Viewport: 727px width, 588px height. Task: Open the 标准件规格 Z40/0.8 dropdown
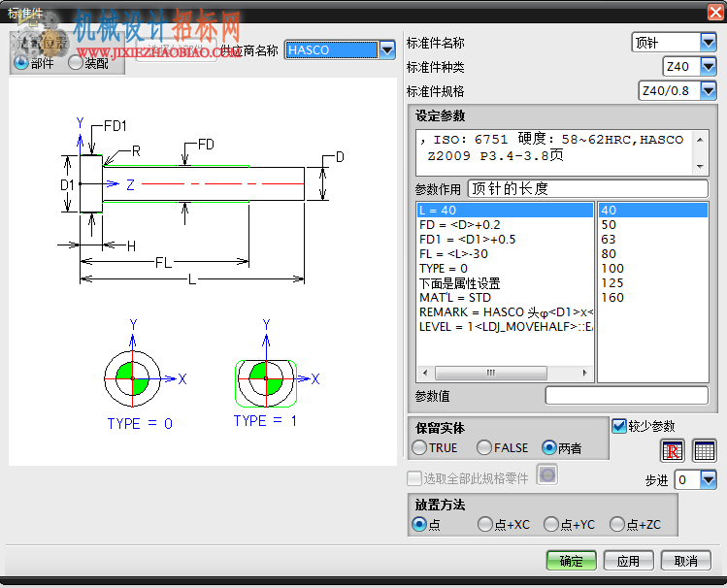708,90
